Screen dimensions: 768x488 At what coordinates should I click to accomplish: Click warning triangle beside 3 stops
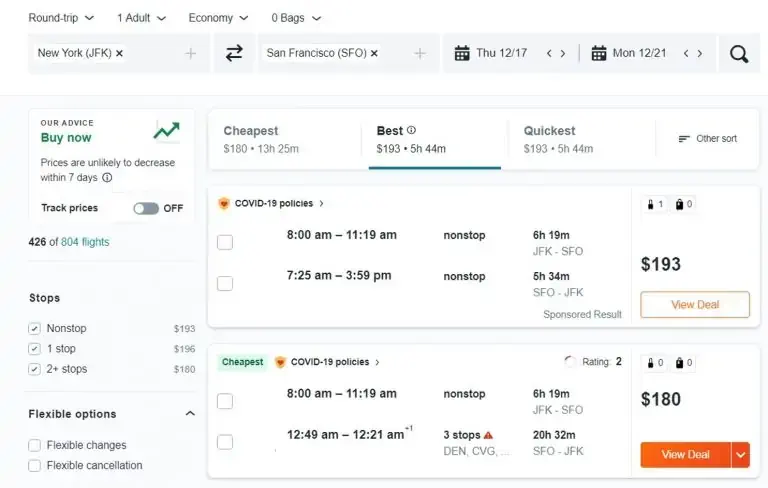(488, 435)
